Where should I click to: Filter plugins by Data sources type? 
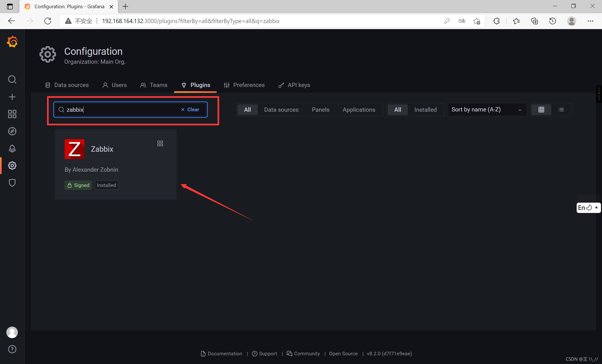coord(281,110)
